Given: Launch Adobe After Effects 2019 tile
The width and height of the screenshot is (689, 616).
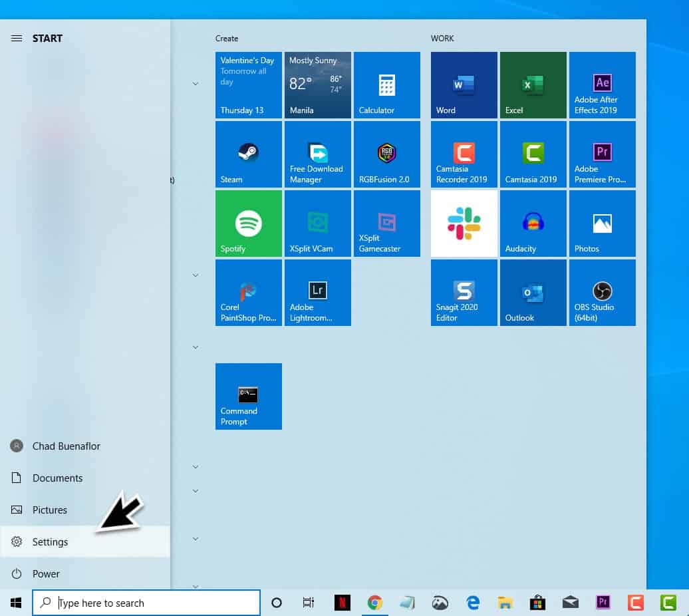Looking at the screenshot, I should (602, 84).
